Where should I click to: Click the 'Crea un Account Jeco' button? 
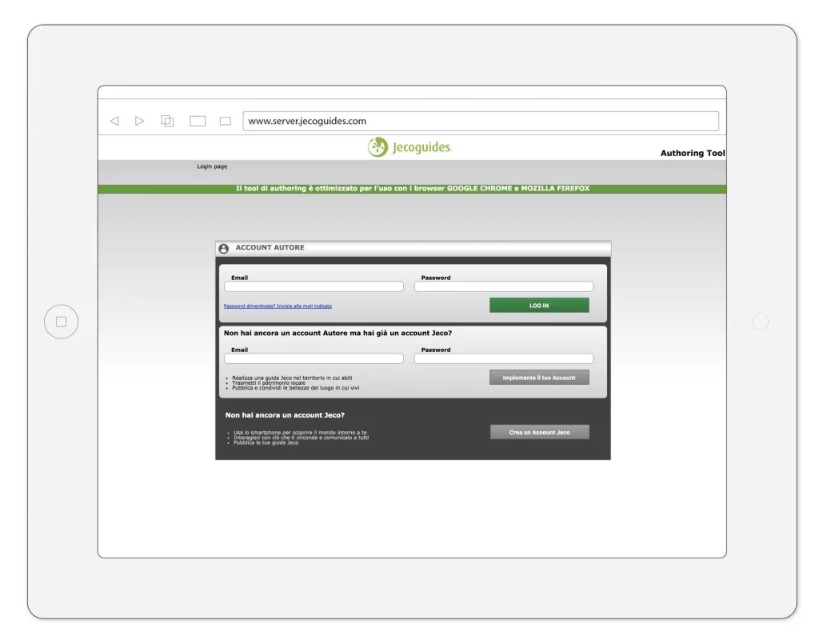click(x=539, y=432)
